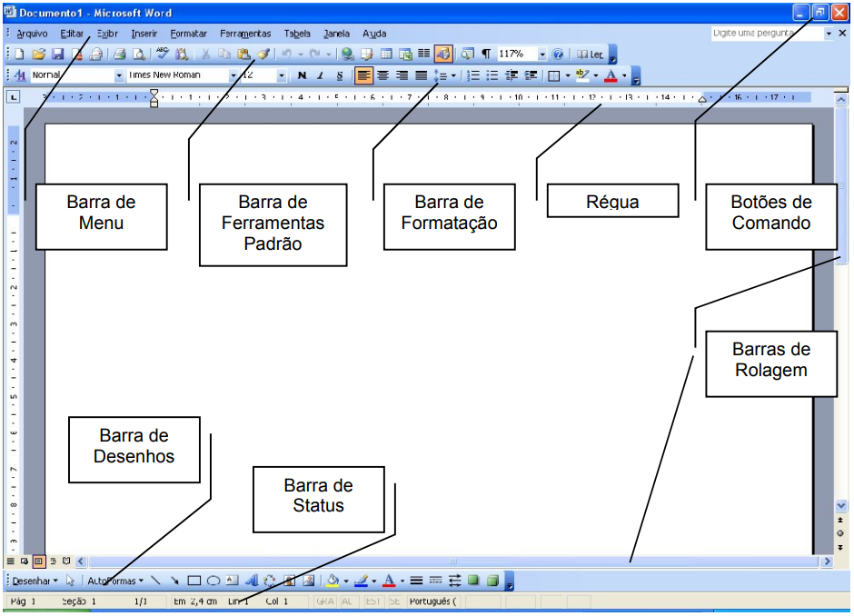The image size is (854, 616).
Task: Click the bulleted list icon
Action: (492, 75)
